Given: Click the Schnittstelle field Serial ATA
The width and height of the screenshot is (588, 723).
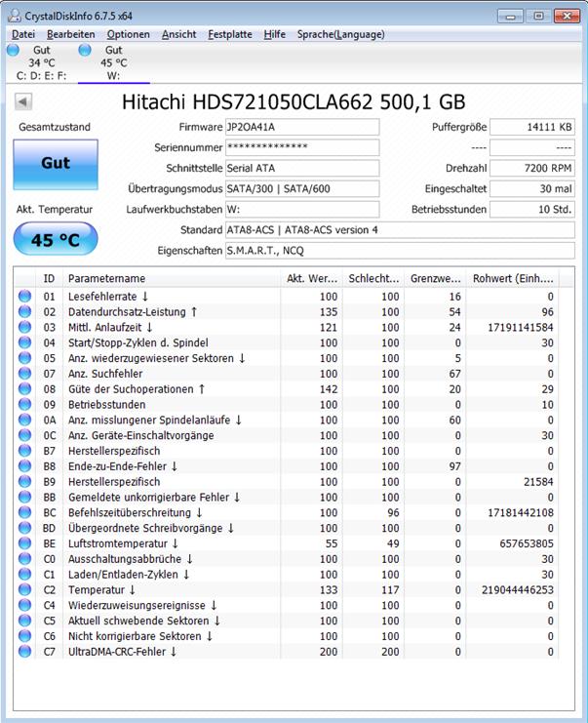Looking at the screenshot, I should point(302,168).
